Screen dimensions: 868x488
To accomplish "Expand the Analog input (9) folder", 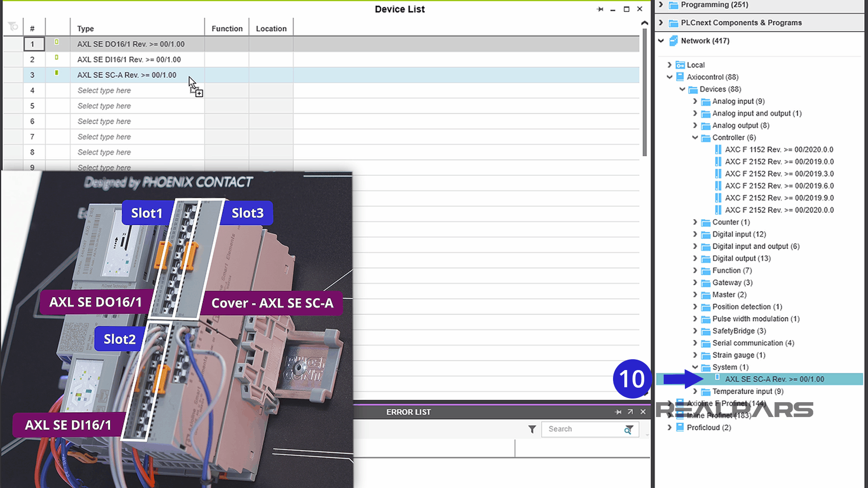I will point(695,101).
